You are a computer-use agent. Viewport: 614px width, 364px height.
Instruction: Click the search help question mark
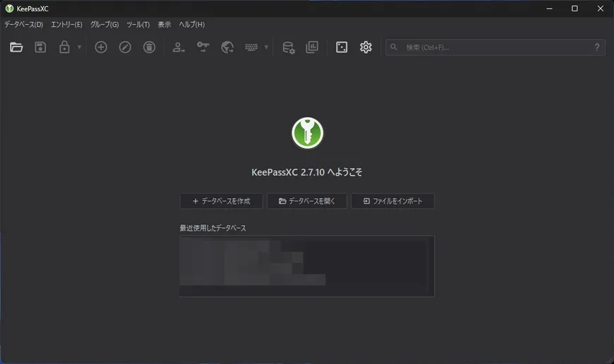point(597,47)
